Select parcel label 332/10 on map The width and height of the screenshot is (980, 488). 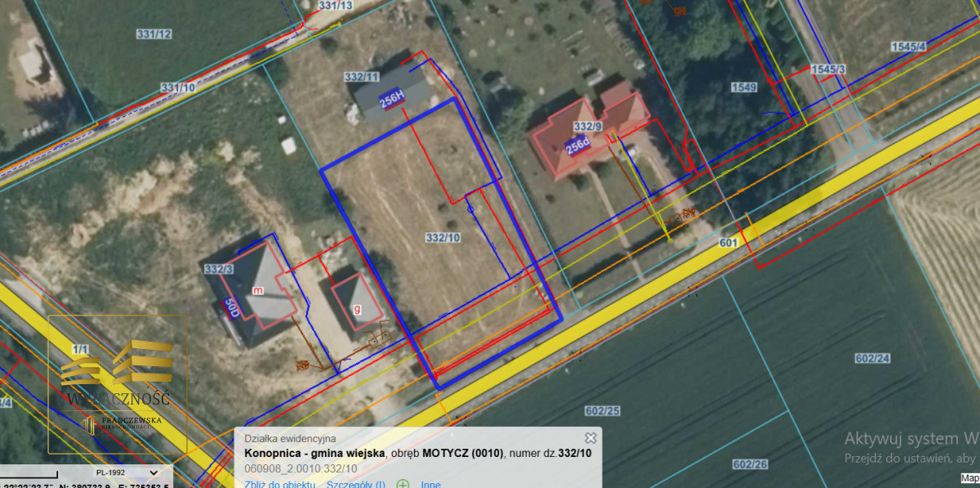pos(443,237)
